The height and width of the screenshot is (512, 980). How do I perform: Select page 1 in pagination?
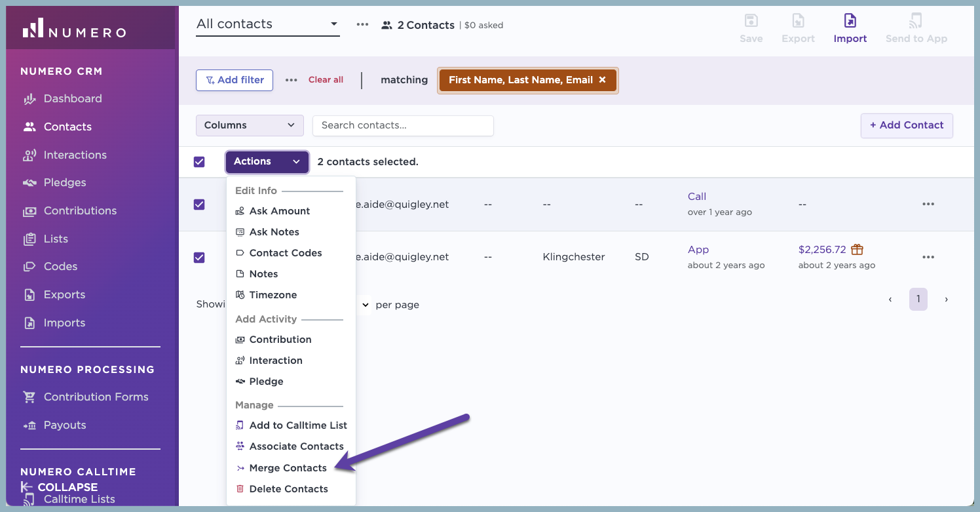[918, 300]
